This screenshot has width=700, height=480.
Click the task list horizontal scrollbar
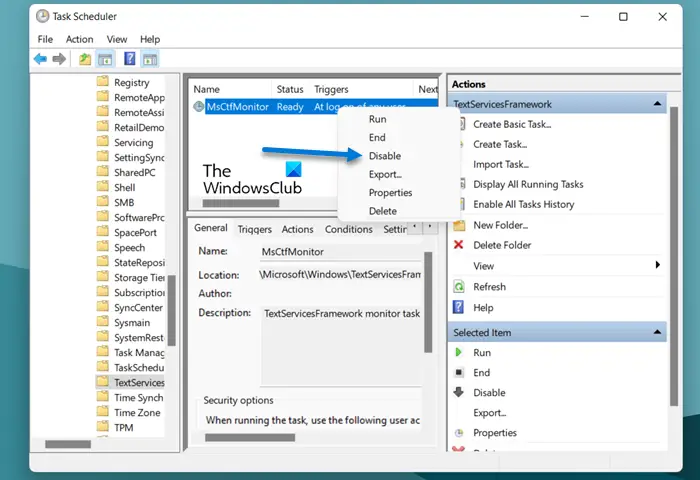pos(241,203)
